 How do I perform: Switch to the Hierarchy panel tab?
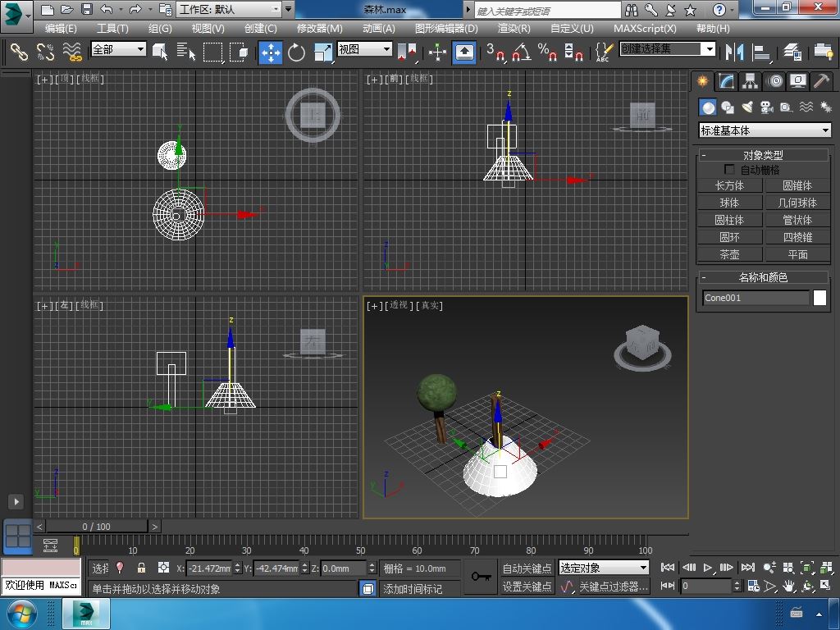(x=750, y=81)
